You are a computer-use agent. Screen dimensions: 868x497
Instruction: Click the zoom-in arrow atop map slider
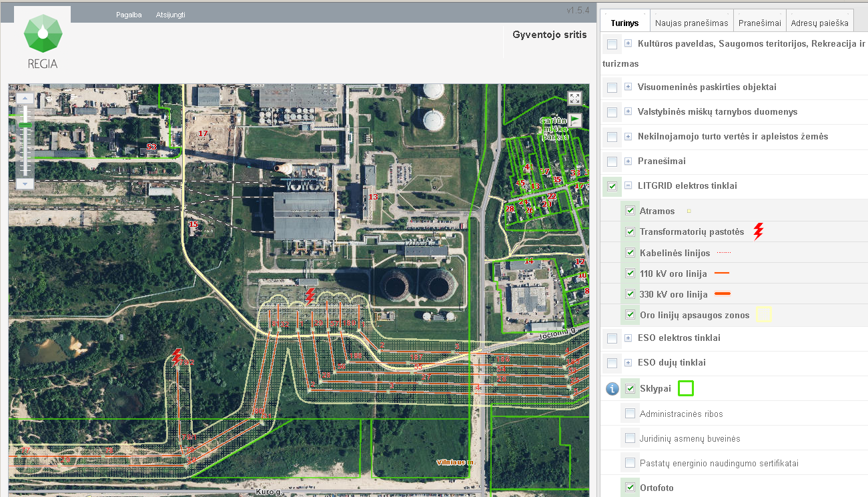[x=25, y=98]
